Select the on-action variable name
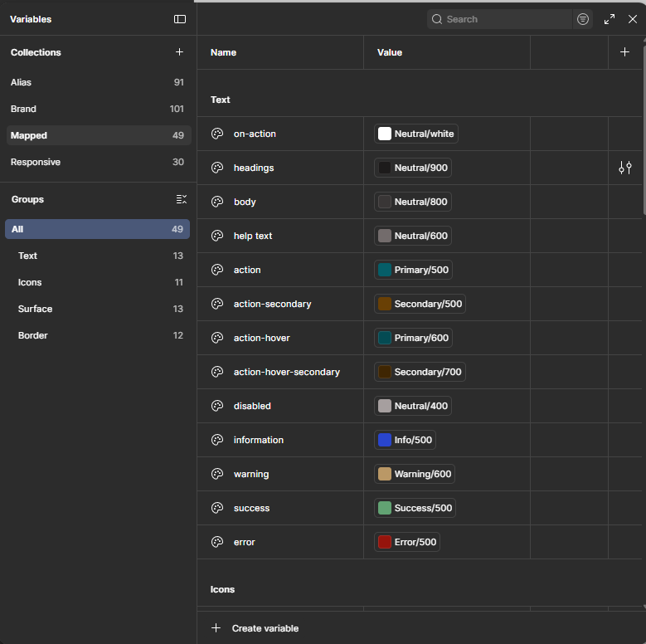 pos(255,134)
